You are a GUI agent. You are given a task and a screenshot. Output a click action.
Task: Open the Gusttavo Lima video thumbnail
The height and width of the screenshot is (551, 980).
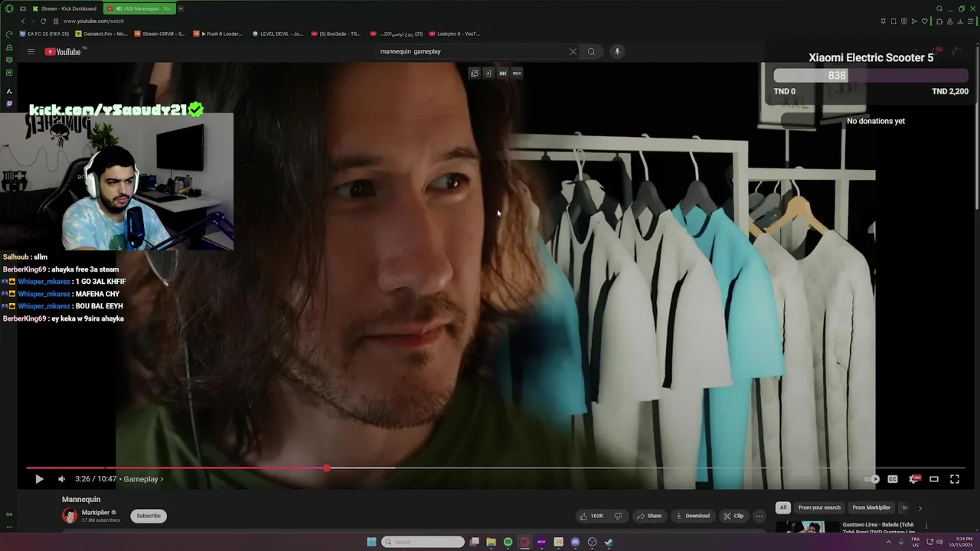tap(807, 527)
